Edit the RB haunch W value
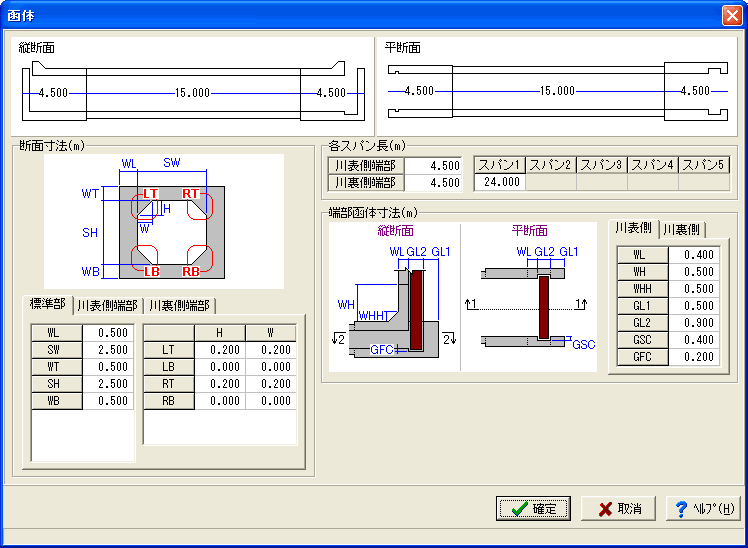This screenshot has height=548, width=748. [x=271, y=401]
